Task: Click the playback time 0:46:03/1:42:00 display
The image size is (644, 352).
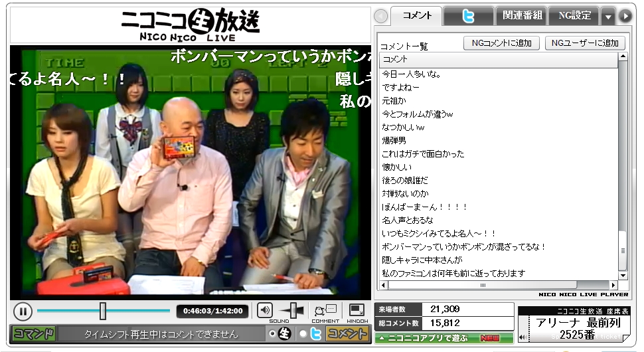Action: [212, 311]
